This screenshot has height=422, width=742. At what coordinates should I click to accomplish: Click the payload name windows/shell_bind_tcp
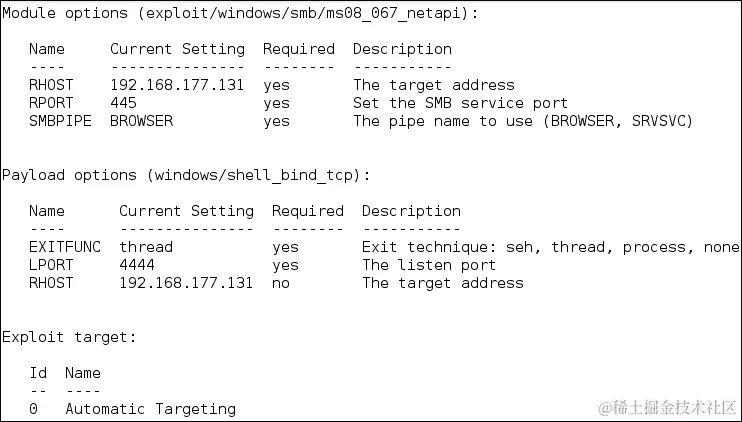click(x=254, y=175)
